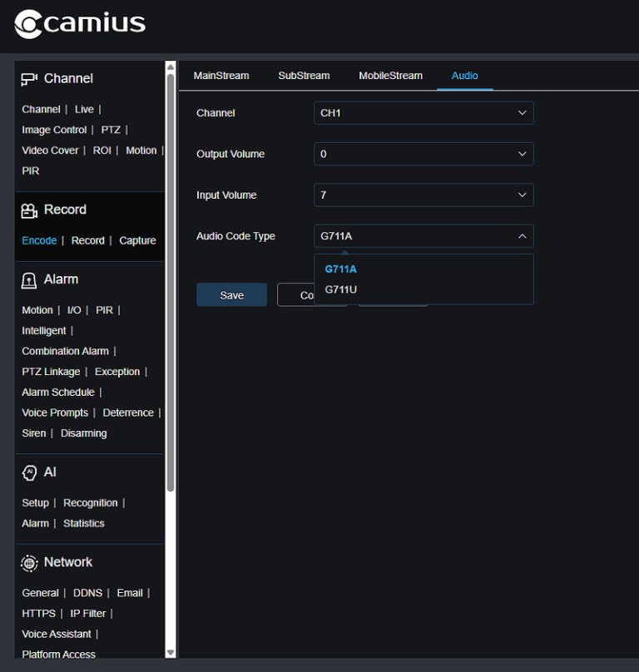Open PIR under the Alarm section
This screenshot has height=672, width=639.
[x=104, y=310]
